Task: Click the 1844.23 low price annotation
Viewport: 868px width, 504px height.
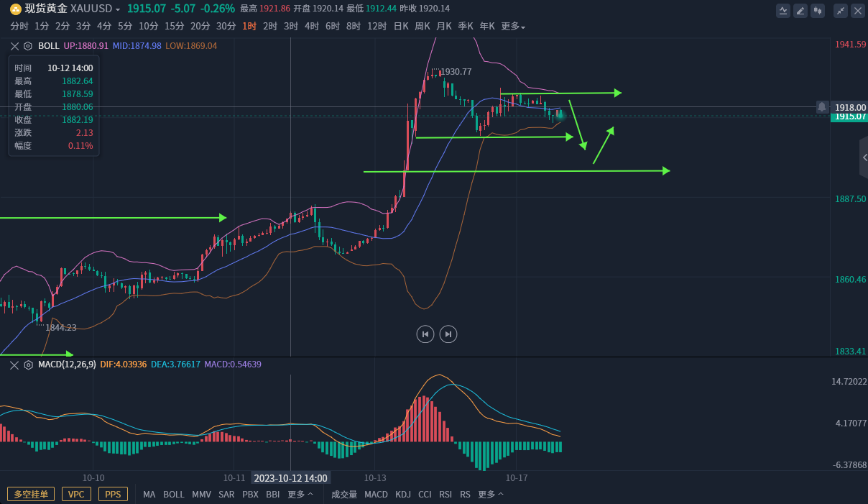Action: tap(61, 328)
